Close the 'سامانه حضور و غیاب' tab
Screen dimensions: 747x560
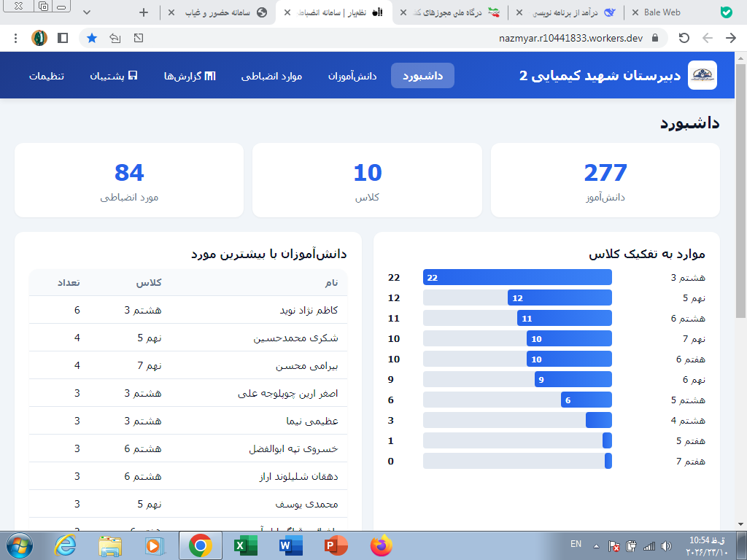(171, 12)
